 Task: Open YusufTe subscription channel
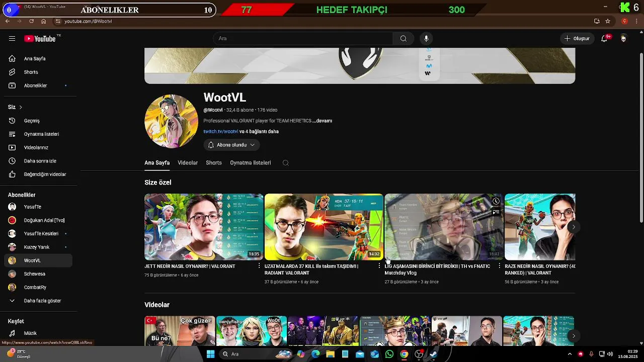pyautogui.click(x=39, y=207)
